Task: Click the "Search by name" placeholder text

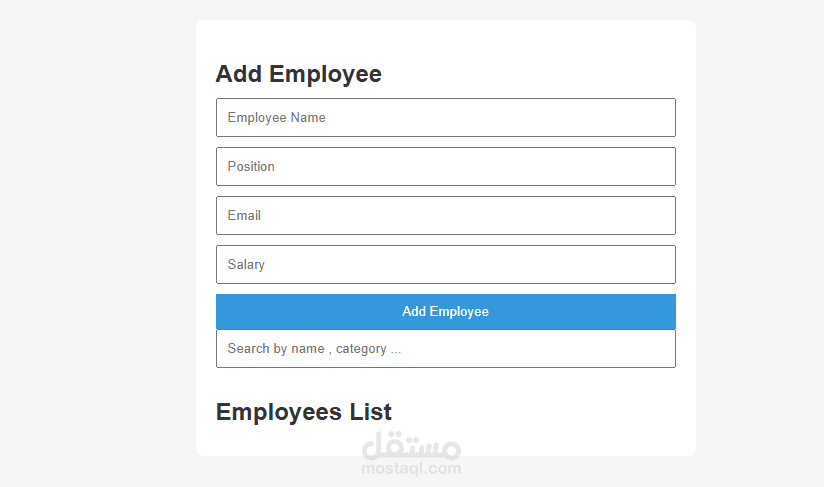Action: click(276, 349)
